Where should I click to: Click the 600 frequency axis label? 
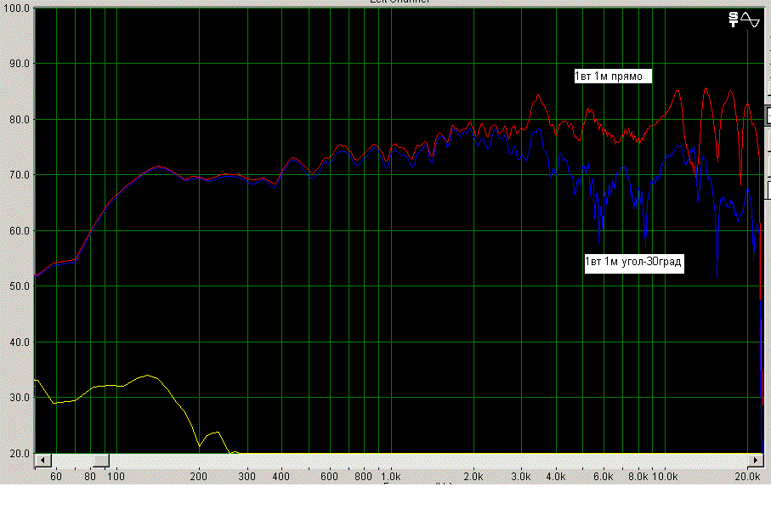329,477
